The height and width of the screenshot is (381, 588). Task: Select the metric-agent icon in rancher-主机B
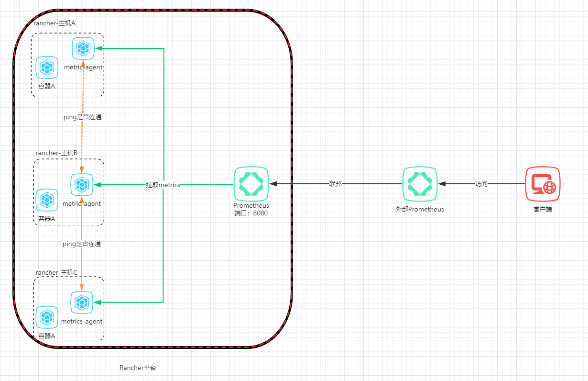82,184
